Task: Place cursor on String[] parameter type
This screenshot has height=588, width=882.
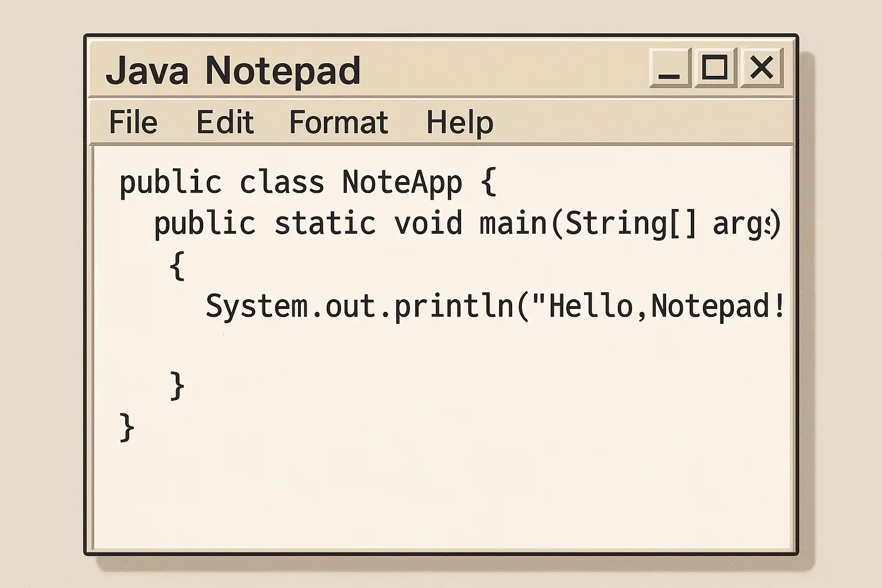Action: [x=630, y=223]
